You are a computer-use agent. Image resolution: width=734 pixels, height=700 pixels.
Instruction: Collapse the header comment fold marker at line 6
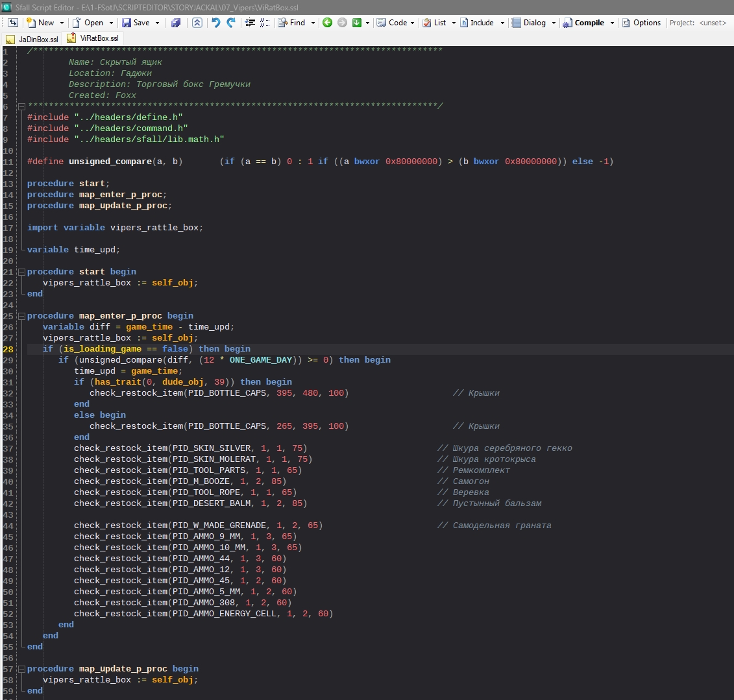(x=21, y=106)
